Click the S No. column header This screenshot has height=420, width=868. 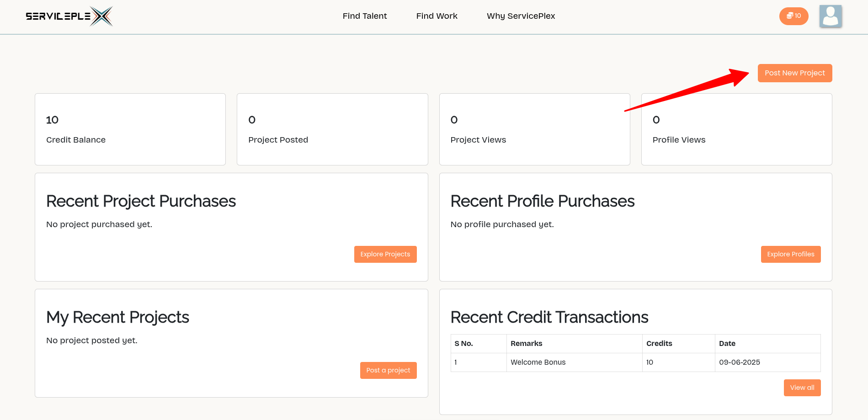463,344
